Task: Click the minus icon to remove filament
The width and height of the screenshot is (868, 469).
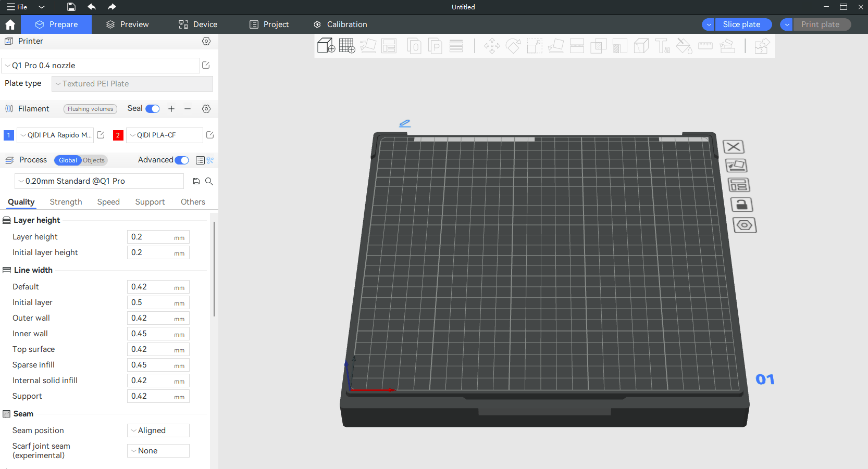Action: pyautogui.click(x=188, y=109)
